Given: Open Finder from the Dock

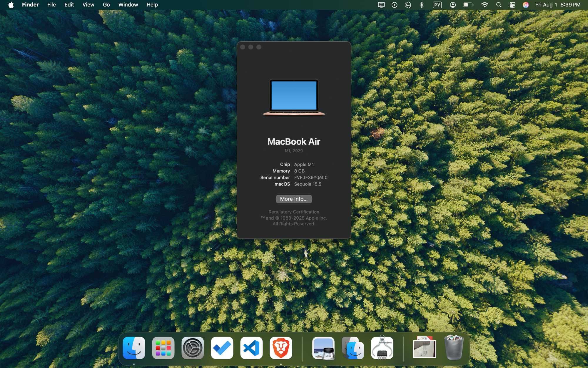Looking at the screenshot, I should click(x=134, y=348).
